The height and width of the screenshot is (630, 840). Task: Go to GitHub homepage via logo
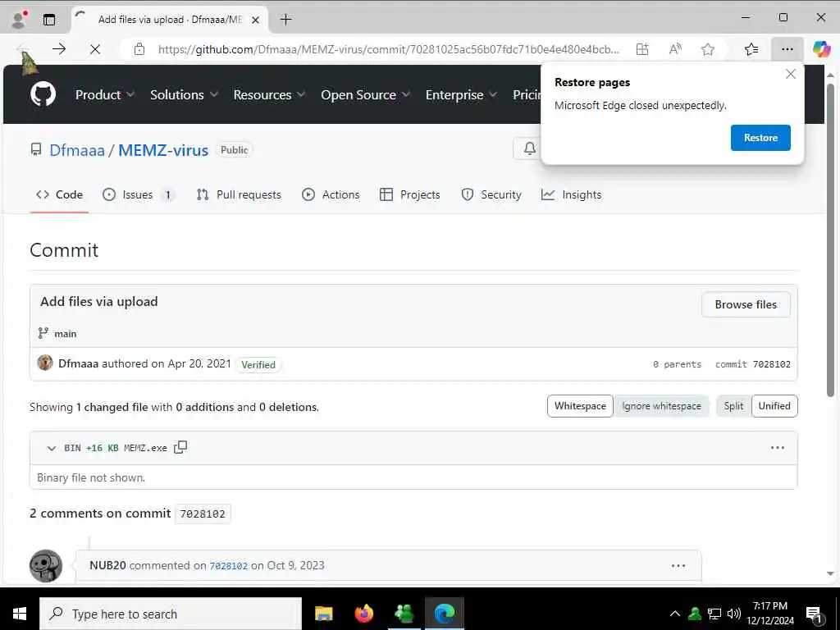point(43,94)
